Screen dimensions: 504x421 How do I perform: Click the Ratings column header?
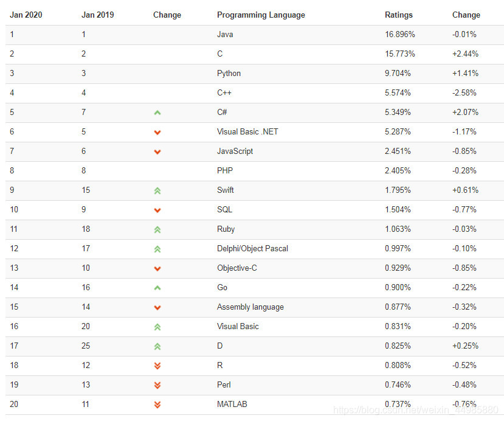(x=399, y=15)
